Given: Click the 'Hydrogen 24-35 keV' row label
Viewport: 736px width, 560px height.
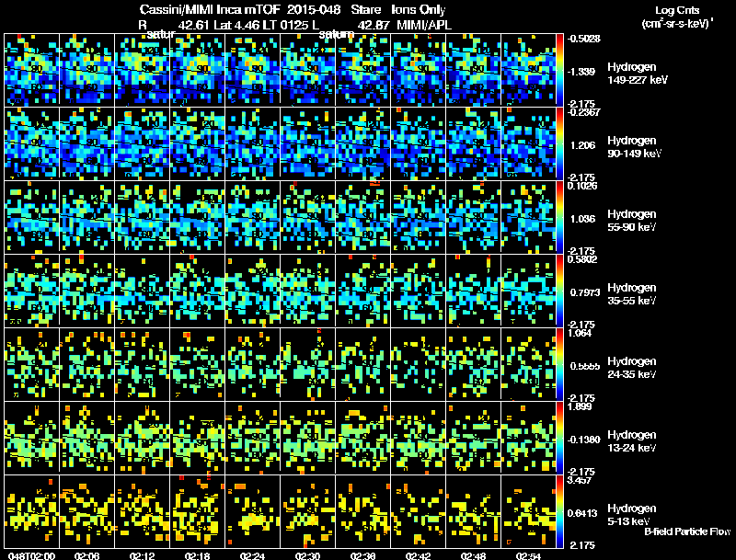Looking at the screenshot, I should point(632,368).
